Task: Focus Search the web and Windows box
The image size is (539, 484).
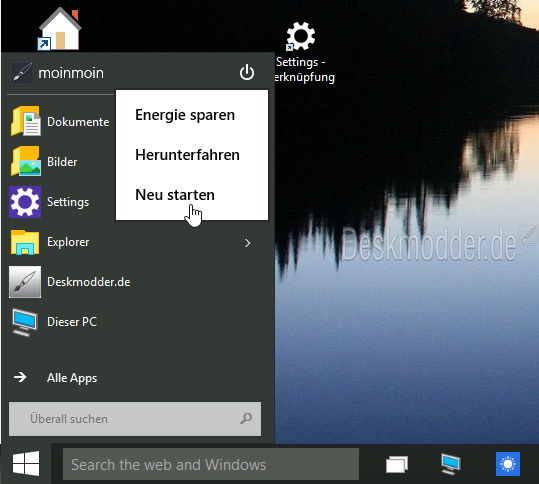Action: point(211,464)
